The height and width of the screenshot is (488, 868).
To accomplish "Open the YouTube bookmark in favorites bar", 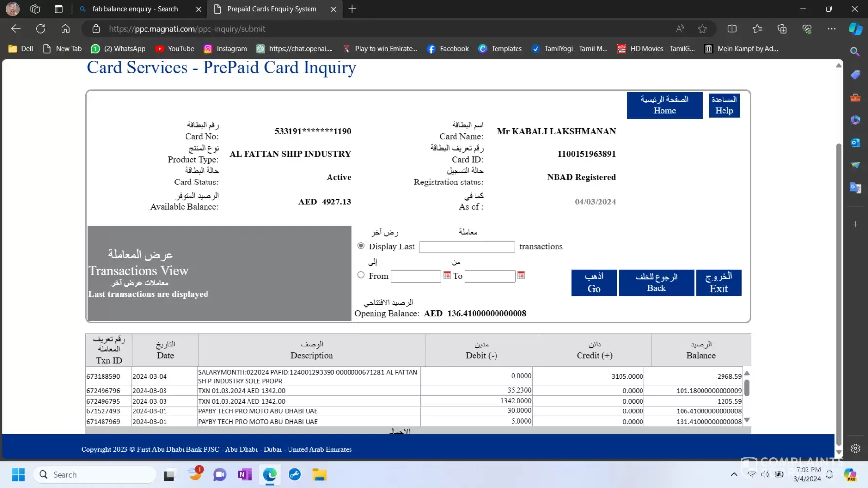I will pos(175,49).
